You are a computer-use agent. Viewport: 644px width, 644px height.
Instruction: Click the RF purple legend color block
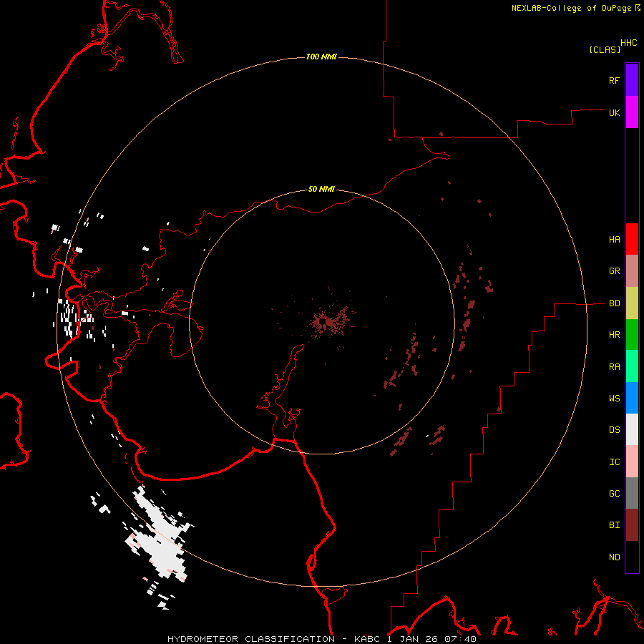(632, 80)
